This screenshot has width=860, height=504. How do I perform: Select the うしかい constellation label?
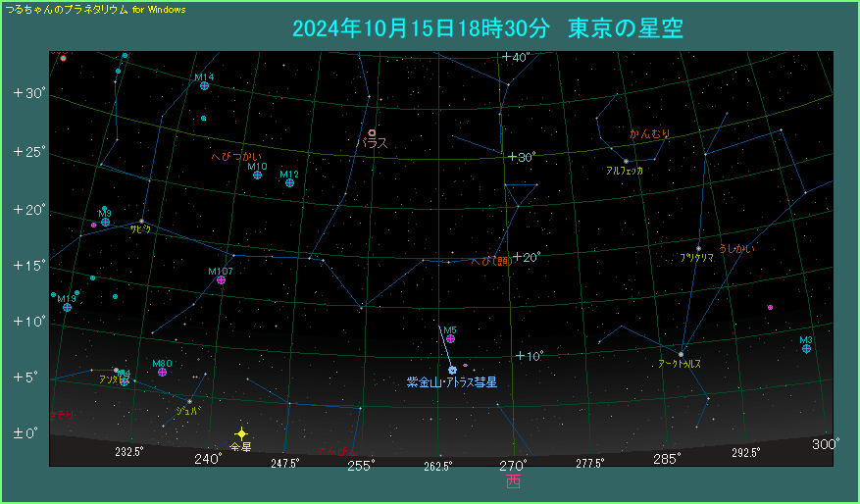coord(736,249)
